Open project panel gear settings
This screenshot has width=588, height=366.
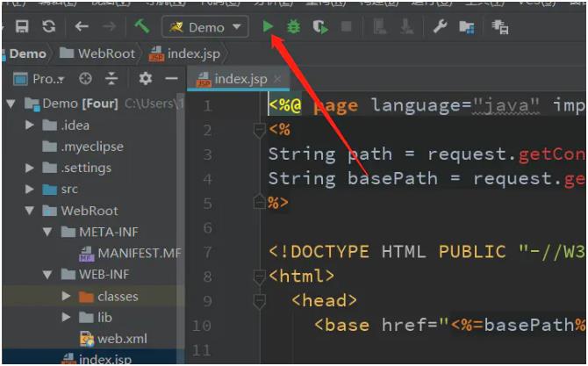tap(145, 79)
